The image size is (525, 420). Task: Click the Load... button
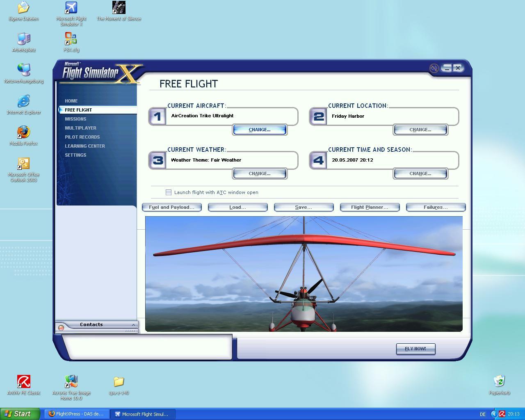tap(238, 207)
